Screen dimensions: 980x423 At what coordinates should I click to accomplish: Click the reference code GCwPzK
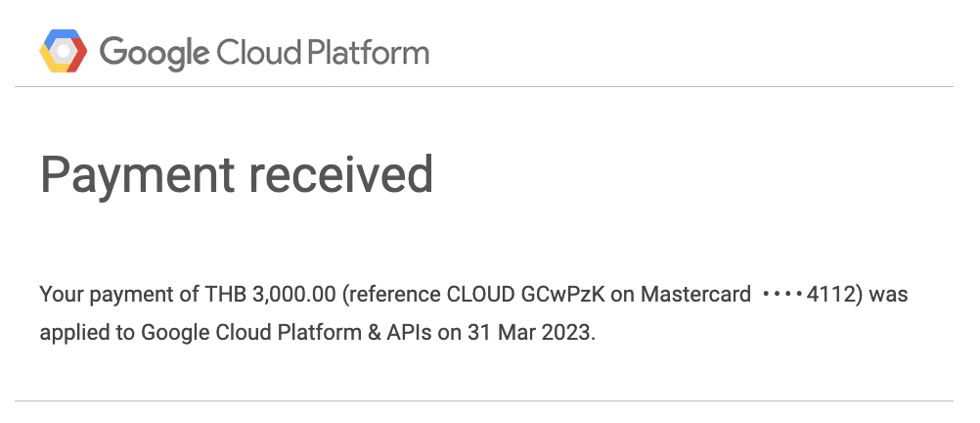pyautogui.click(x=562, y=294)
